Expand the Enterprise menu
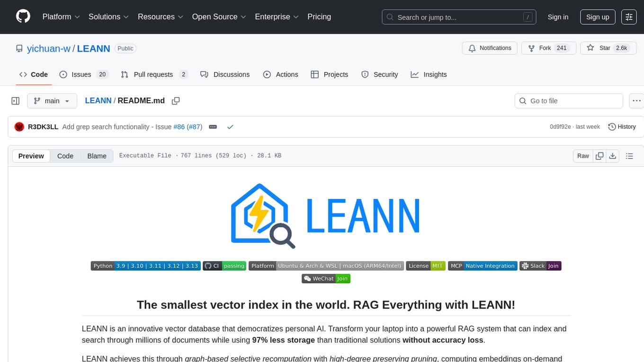Viewport: 644px width, 362px height. tap(277, 17)
